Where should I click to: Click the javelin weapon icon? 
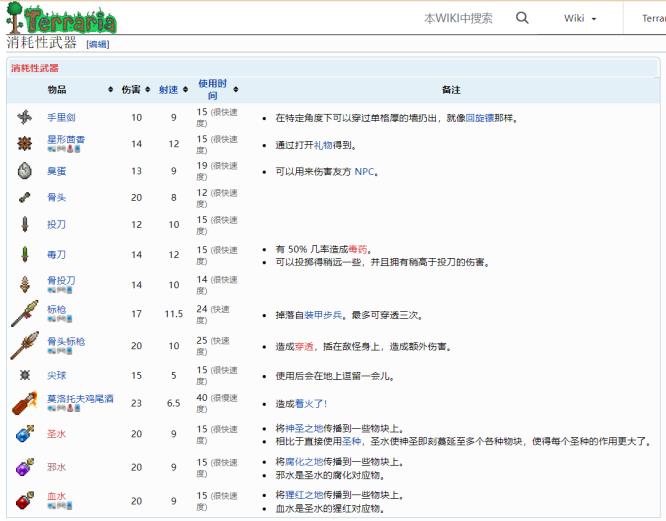tap(24, 315)
